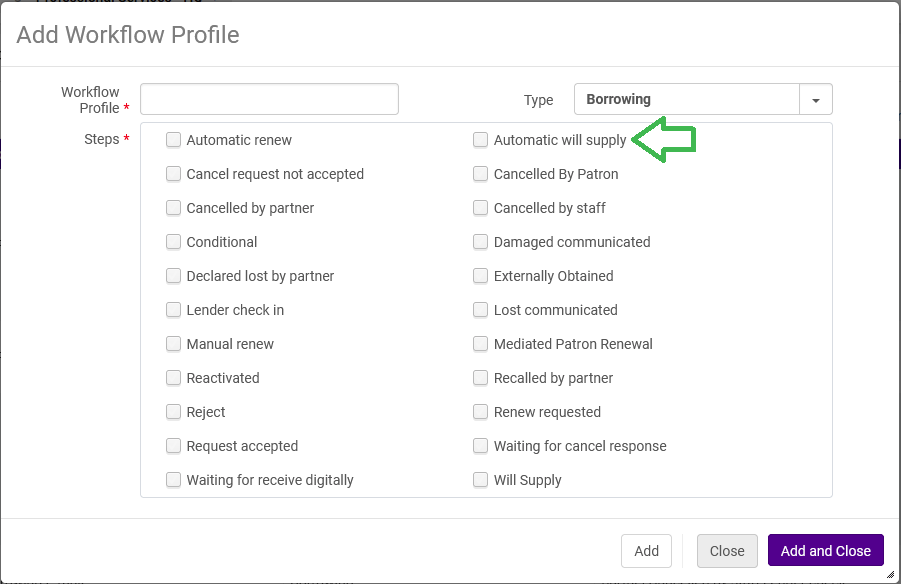The width and height of the screenshot is (901, 584).
Task: Toggle the Renew requested checkbox
Action: click(481, 412)
